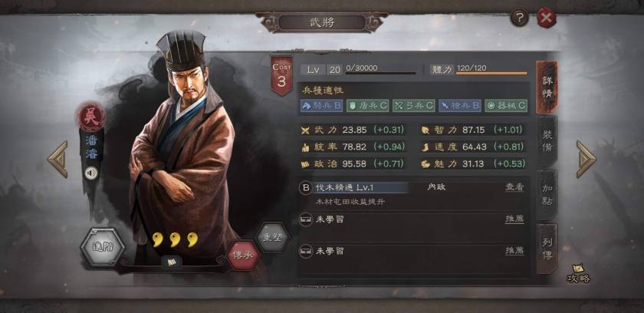Go to next general with right arrow

tap(586, 160)
